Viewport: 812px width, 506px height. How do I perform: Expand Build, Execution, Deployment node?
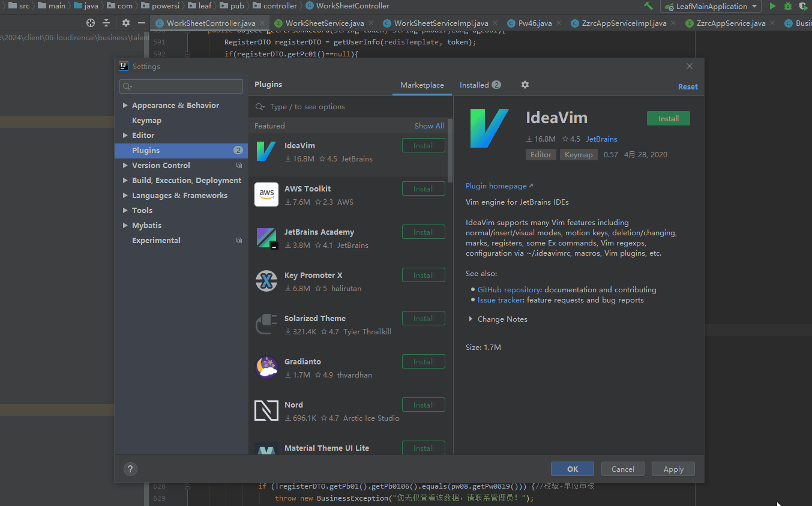point(125,181)
